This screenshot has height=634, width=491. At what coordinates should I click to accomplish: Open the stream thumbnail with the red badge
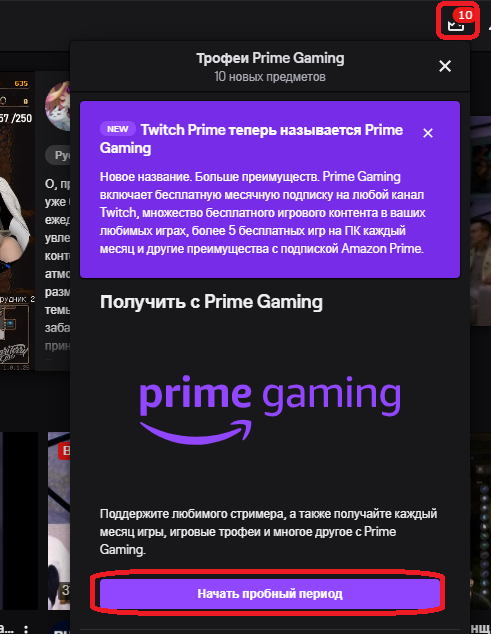click(x=59, y=521)
